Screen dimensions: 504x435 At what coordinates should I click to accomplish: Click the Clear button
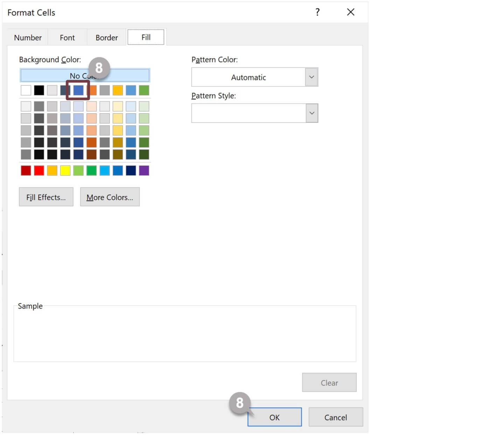click(x=329, y=382)
